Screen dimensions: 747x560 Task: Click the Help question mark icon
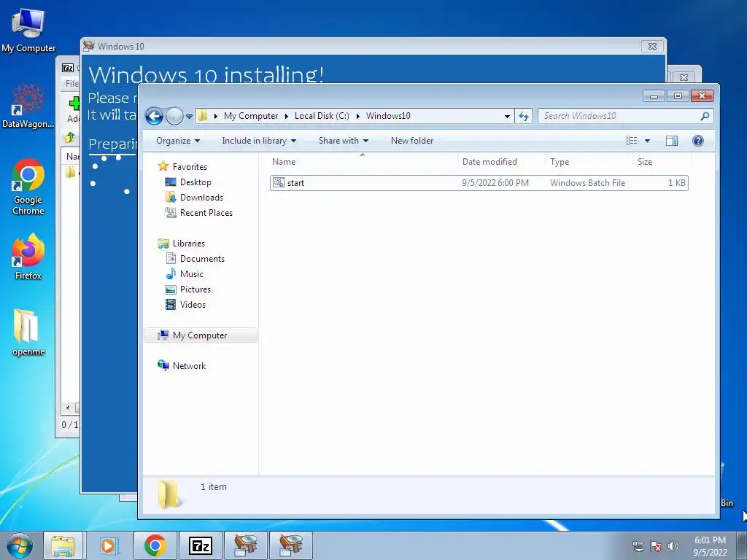pos(698,141)
